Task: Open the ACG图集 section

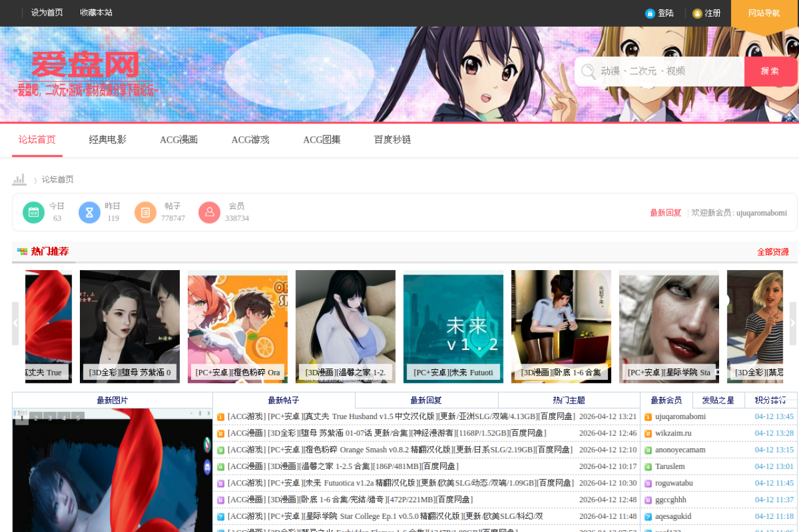Action: pos(322,140)
